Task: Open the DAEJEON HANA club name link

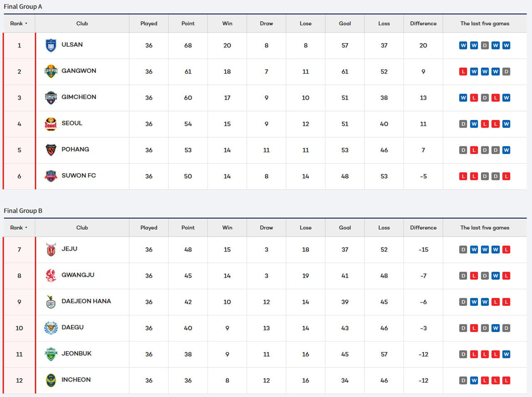Action: coord(86,301)
